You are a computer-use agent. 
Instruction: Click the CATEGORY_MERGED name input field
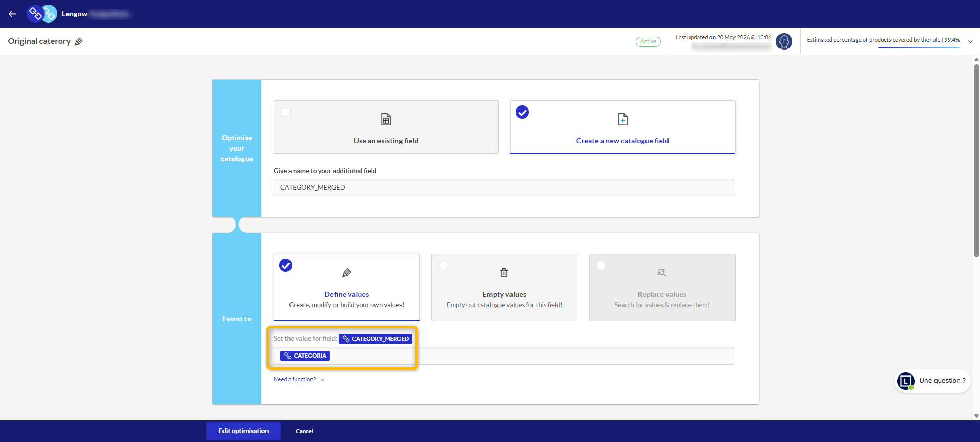tap(504, 187)
